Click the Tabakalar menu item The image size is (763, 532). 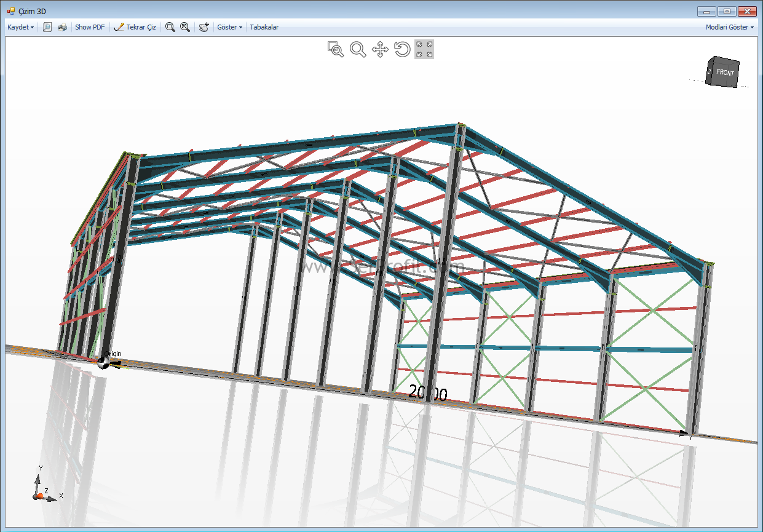264,27
